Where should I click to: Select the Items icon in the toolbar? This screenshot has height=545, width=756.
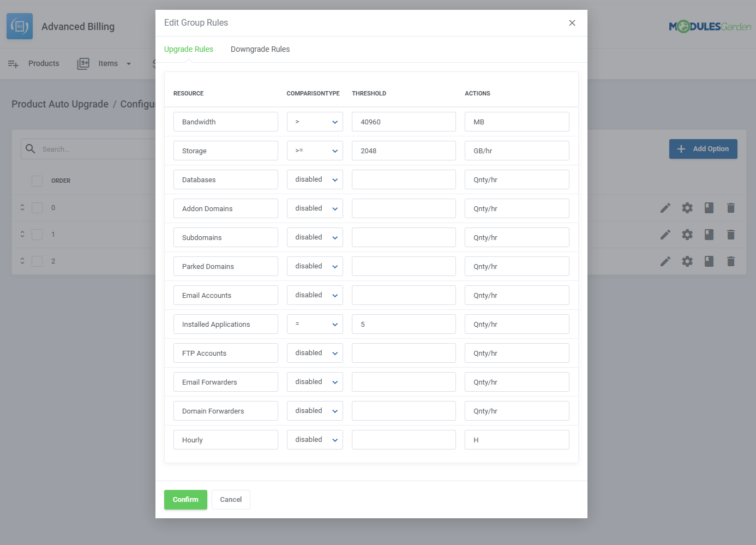pyautogui.click(x=83, y=63)
